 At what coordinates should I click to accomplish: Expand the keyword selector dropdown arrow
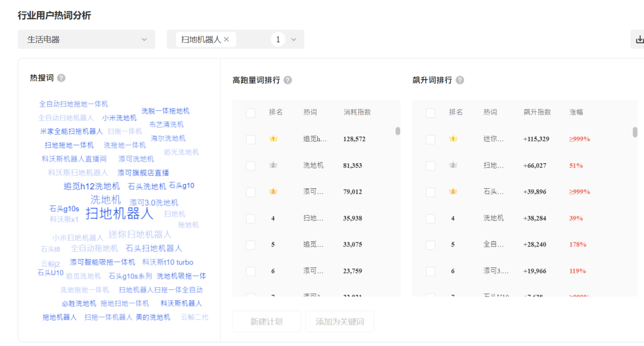293,39
